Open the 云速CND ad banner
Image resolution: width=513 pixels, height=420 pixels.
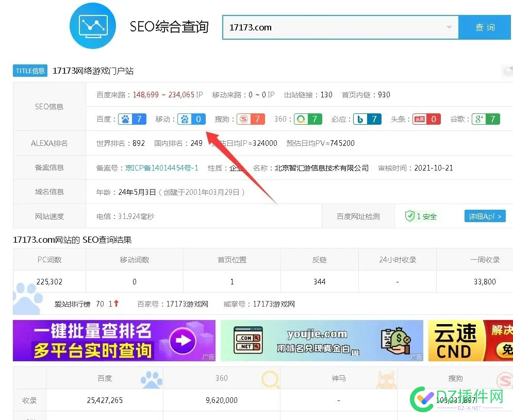471,341
